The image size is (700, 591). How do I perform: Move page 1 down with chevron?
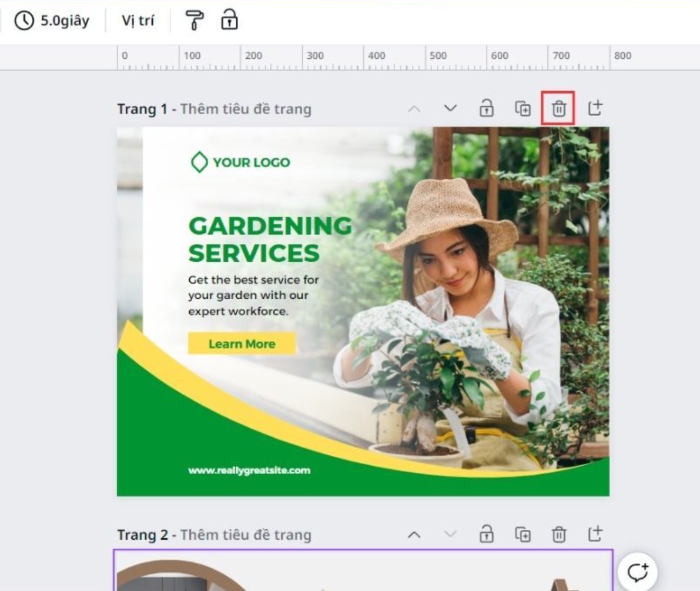[450, 109]
